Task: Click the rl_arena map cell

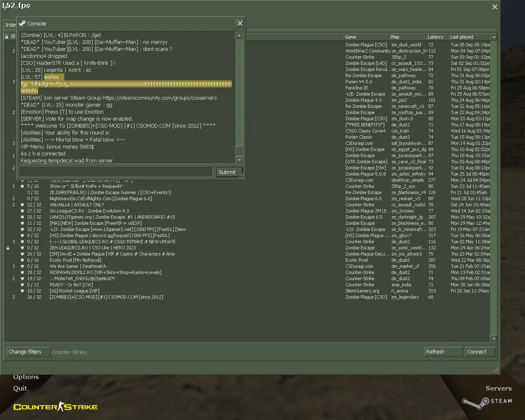Action: coord(399,291)
